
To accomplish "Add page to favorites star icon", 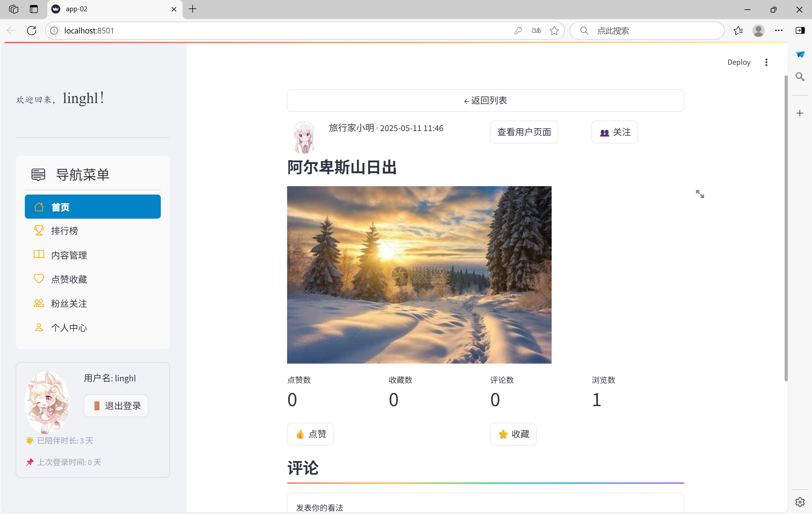I will coord(554,31).
